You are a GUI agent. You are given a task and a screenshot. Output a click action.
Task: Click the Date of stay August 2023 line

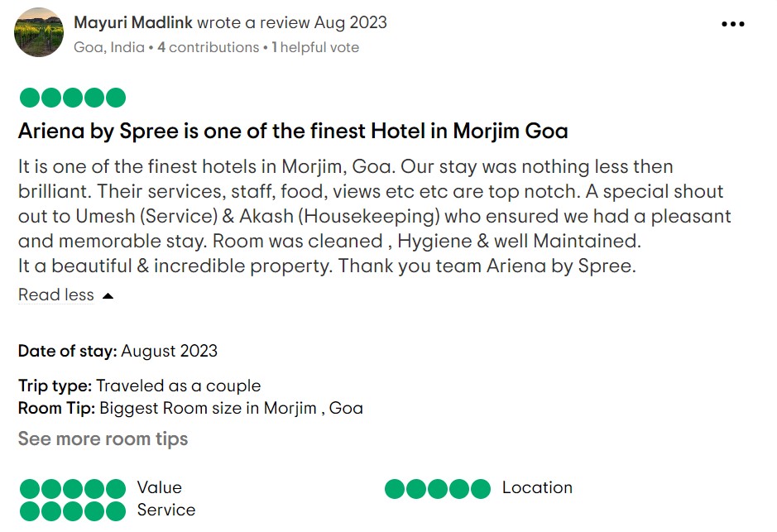point(118,351)
